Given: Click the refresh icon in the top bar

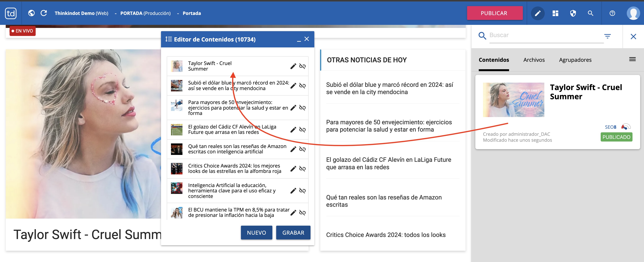Looking at the screenshot, I should pos(44,13).
